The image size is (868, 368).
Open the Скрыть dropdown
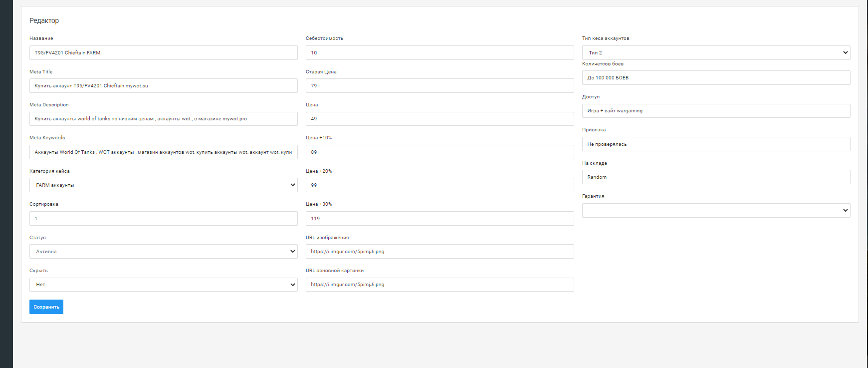coord(163,285)
